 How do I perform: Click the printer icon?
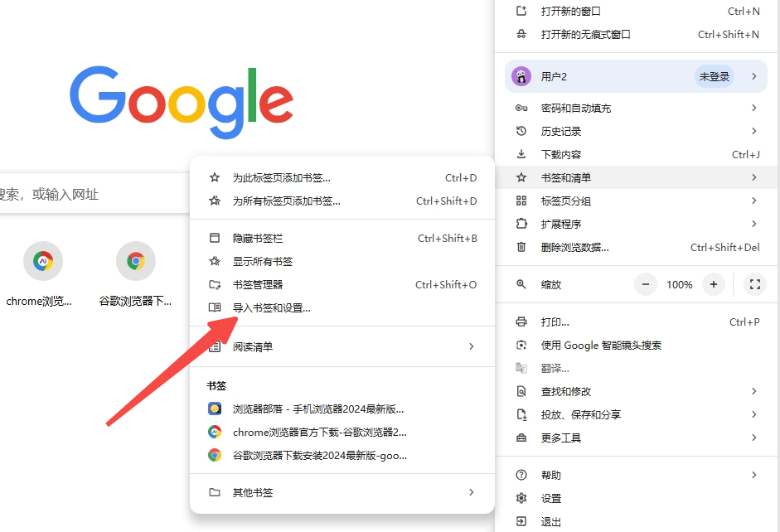click(x=521, y=322)
